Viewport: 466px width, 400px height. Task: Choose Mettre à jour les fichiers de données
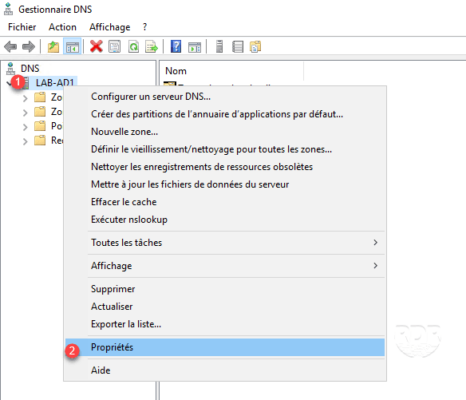pos(225,184)
